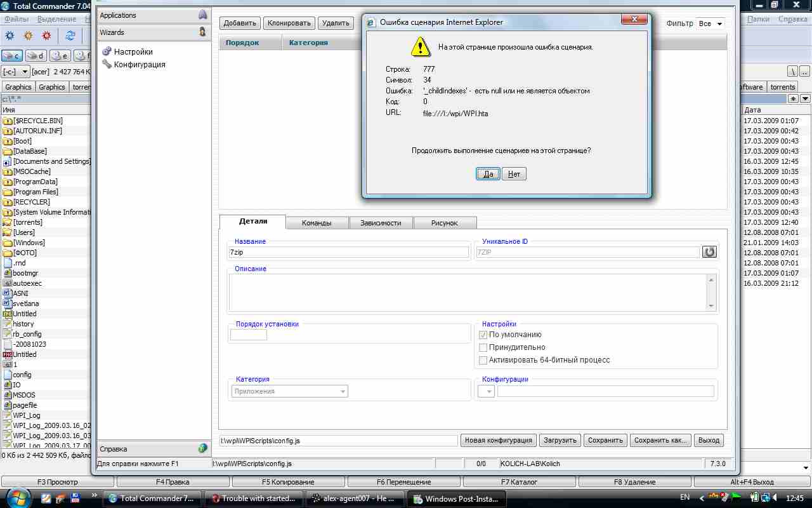Click the config file path input field

338,440
